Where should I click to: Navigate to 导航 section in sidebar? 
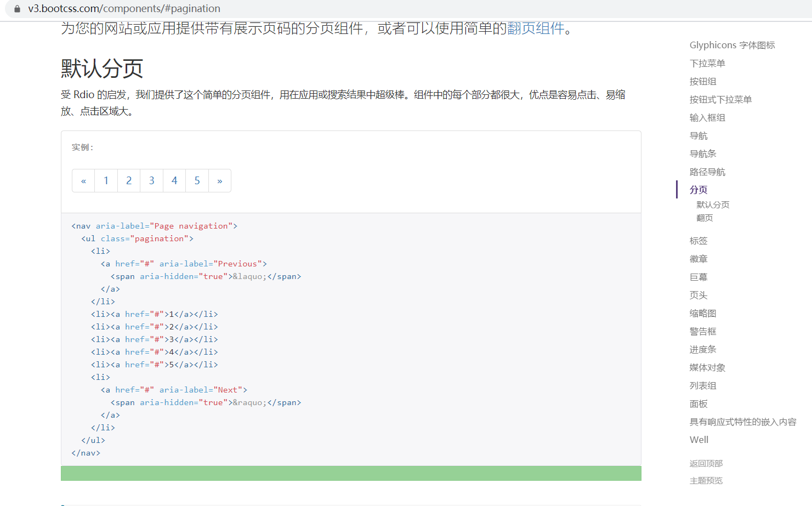(699, 135)
